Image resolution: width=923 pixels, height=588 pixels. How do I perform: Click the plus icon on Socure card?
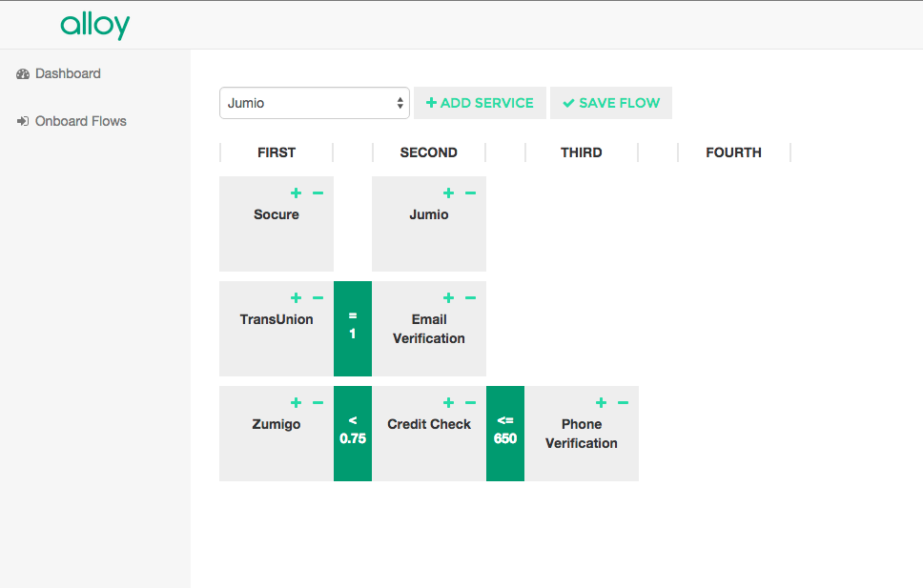[x=296, y=193]
